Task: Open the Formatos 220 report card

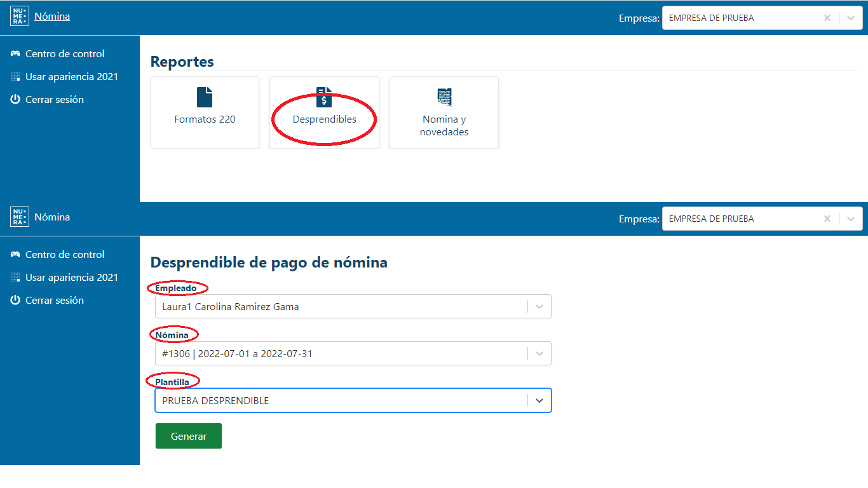Action: pos(205,112)
